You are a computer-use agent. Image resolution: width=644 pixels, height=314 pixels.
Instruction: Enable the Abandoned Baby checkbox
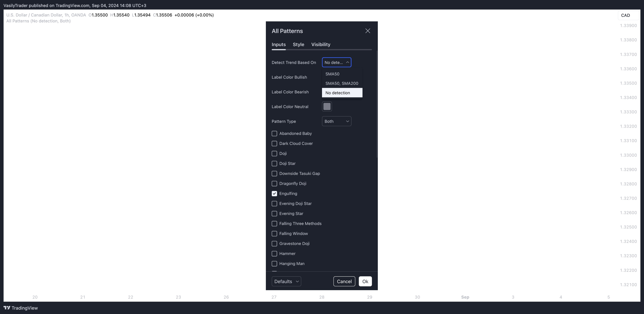[274, 134]
